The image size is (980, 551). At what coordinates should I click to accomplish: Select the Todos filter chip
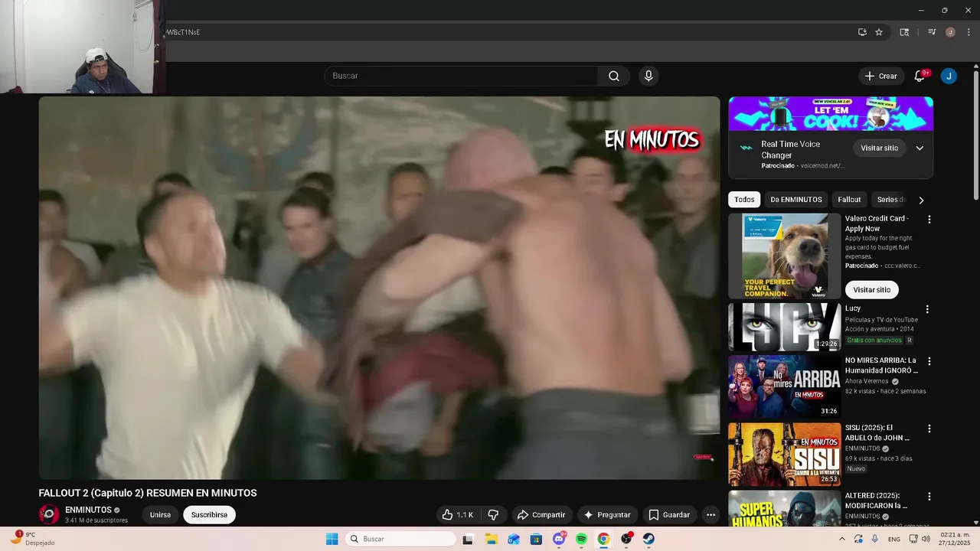tap(744, 200)
